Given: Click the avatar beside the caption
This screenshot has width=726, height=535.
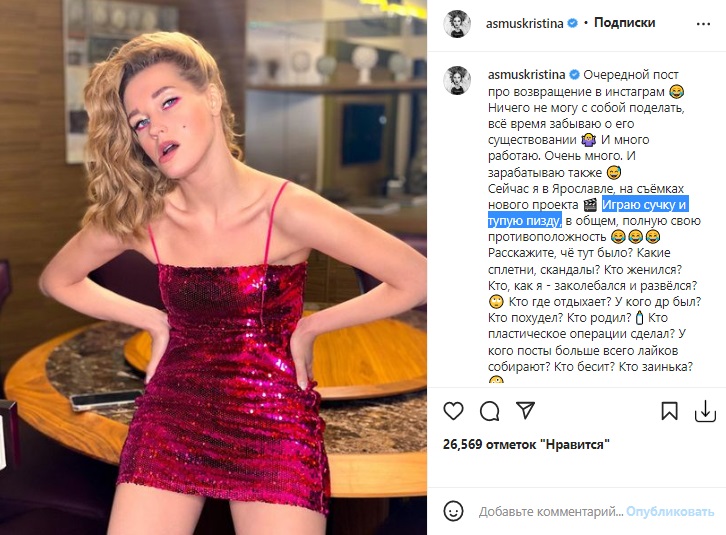Looking at the screenshot, I should 458,83.
